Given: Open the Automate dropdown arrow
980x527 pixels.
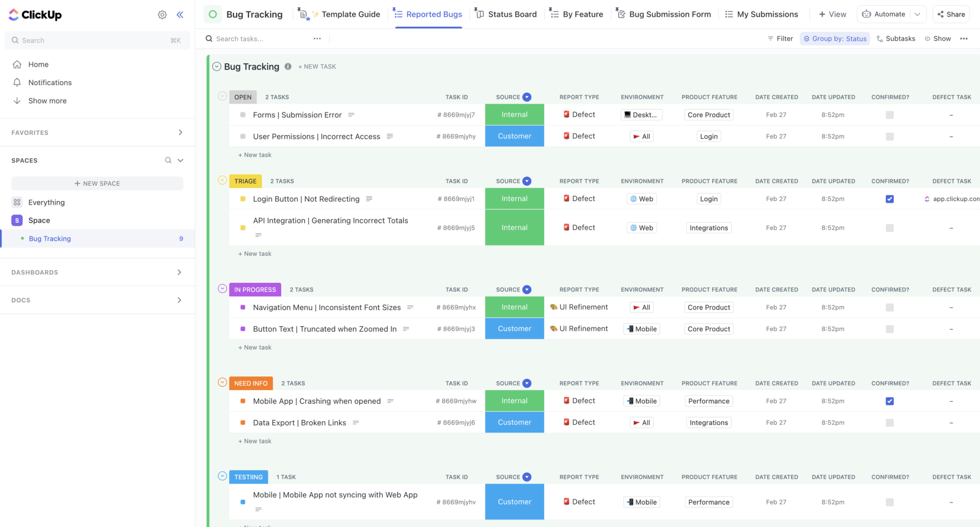Looking at the screenshot, I should click(x=918, y=14).
